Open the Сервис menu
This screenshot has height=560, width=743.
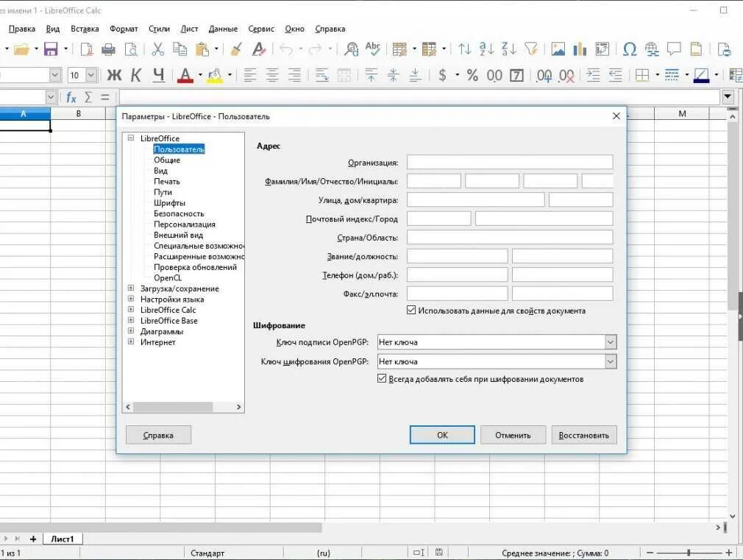tap(262, 29)
